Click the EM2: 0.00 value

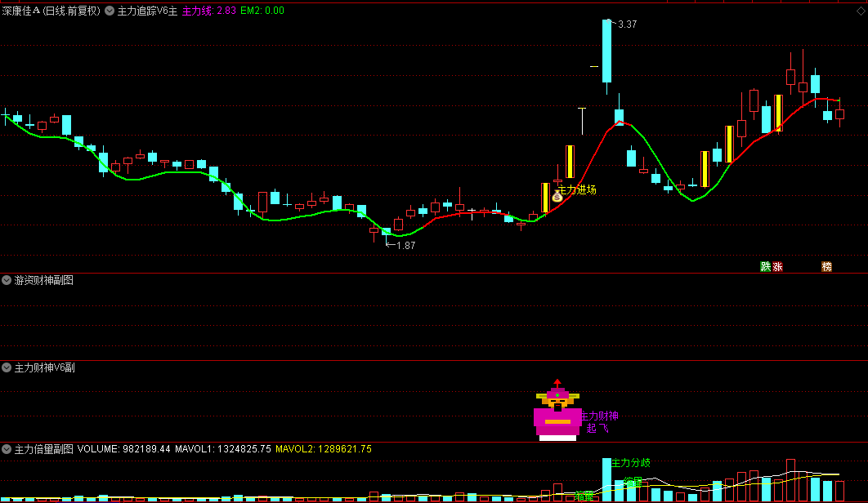[262, 11]
